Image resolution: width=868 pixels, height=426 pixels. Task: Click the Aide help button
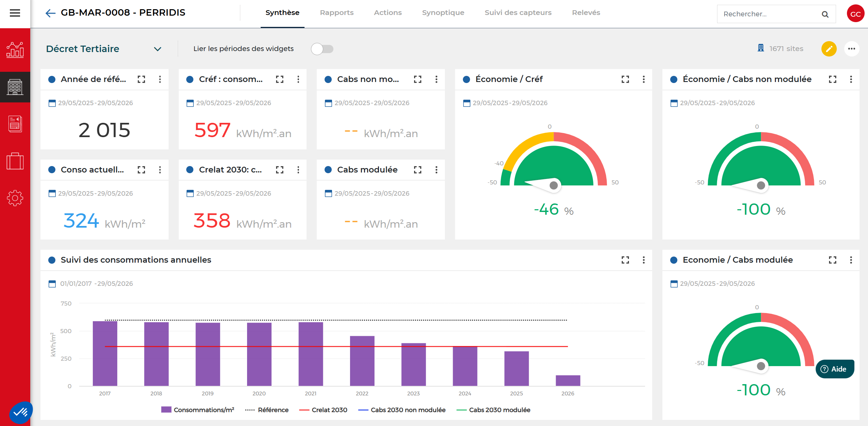coord(835,369)
